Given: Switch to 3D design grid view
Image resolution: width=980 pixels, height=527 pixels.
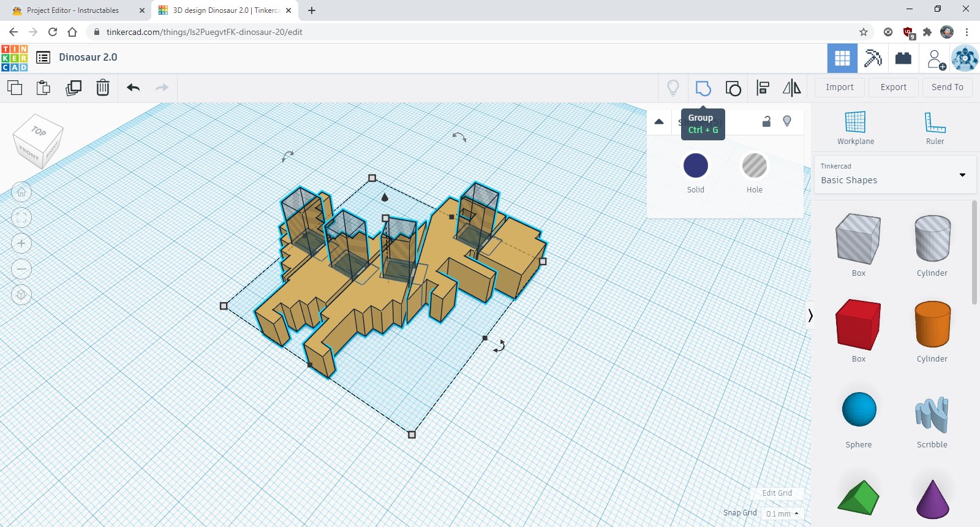Looking at the screenshot, I should point(842,58).
